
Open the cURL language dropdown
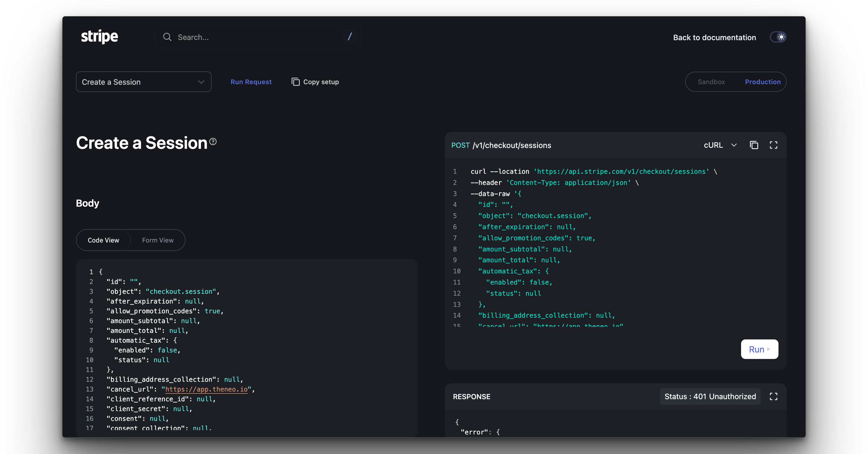coord(713,145)
